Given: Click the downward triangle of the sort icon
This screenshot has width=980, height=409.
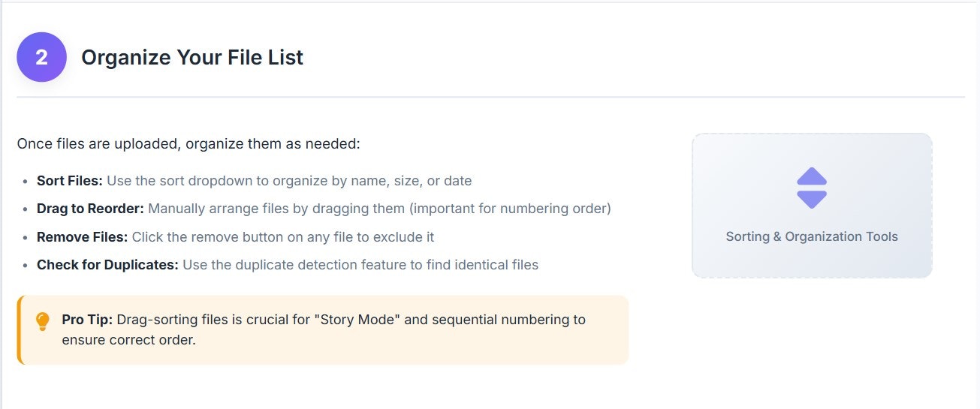Looking at the screenshot, I should (x=812, y=199).
